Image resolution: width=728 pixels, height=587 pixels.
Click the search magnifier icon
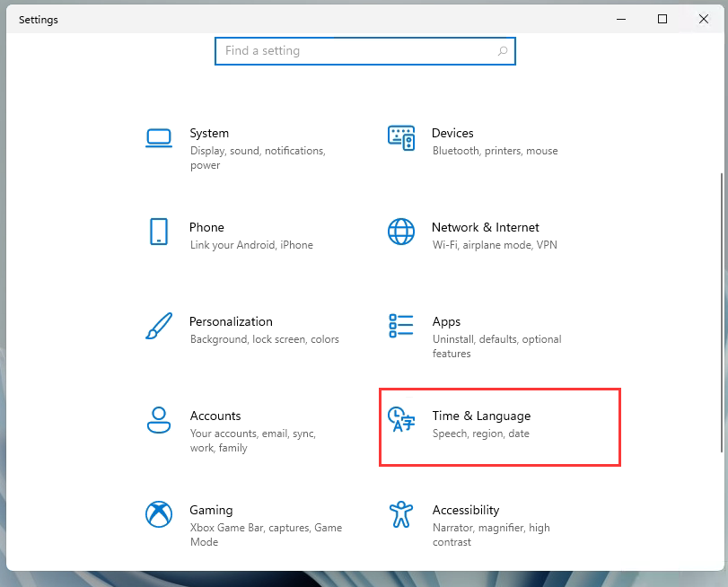[504, 51]
